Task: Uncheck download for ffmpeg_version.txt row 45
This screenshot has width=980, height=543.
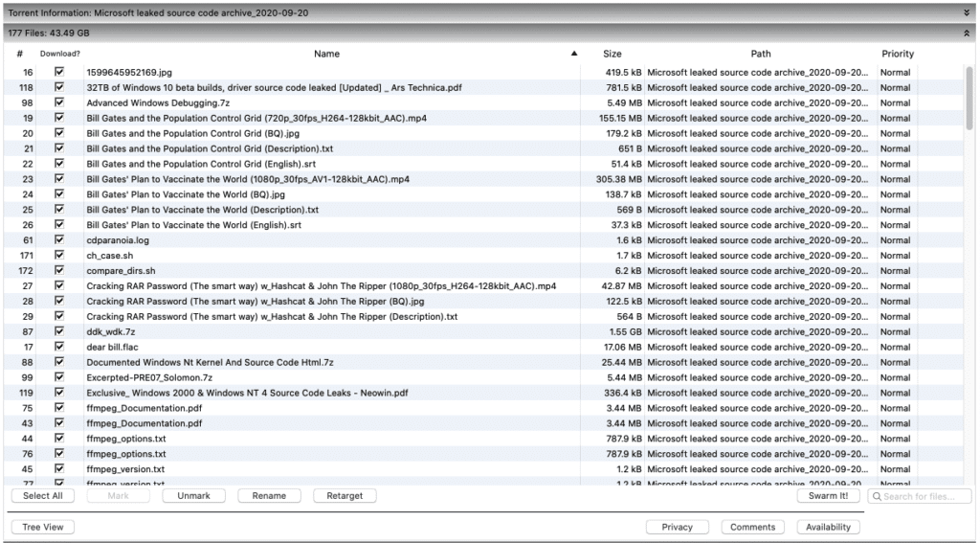Action: (x=59, y=468)
